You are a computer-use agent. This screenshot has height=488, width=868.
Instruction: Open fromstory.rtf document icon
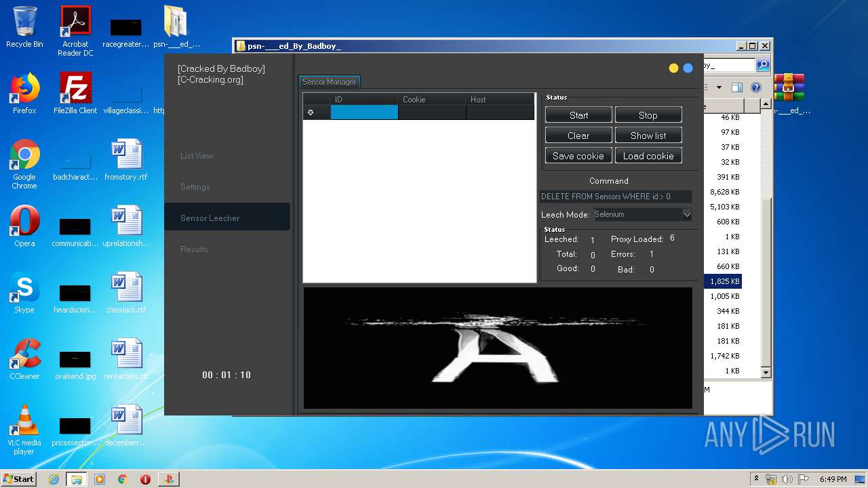pyautogui.click(x=126, y=159)
